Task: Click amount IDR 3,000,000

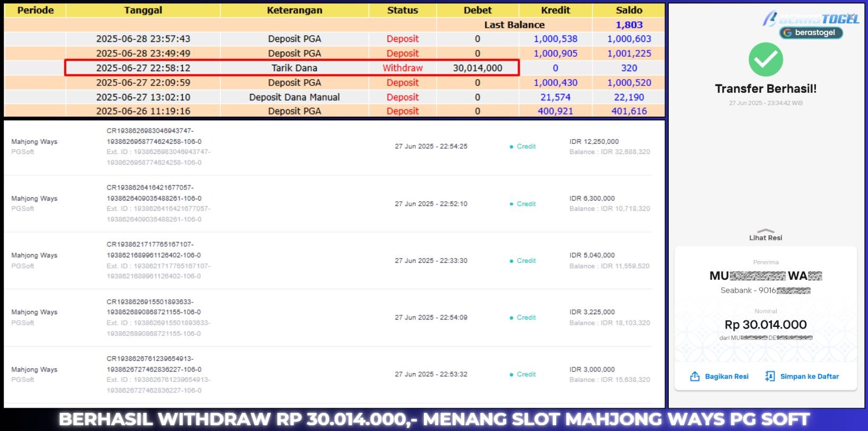Action: 592,369
